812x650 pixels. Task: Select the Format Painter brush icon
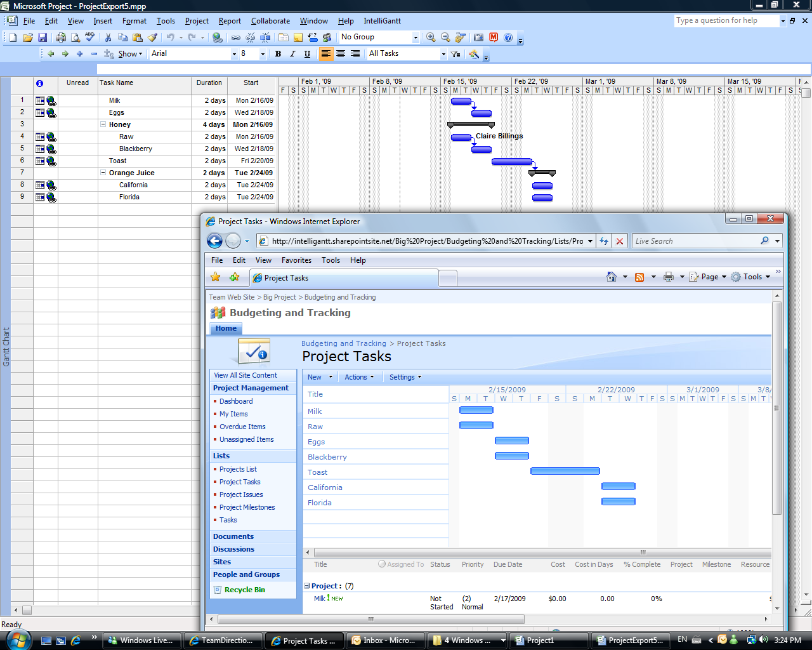(x=152, y=37)
